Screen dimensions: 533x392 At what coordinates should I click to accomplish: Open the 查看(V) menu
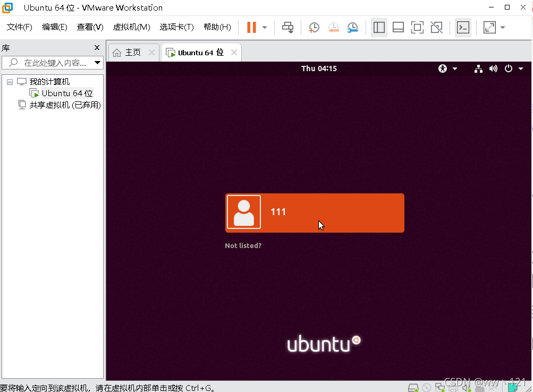(x=90, y=27)
